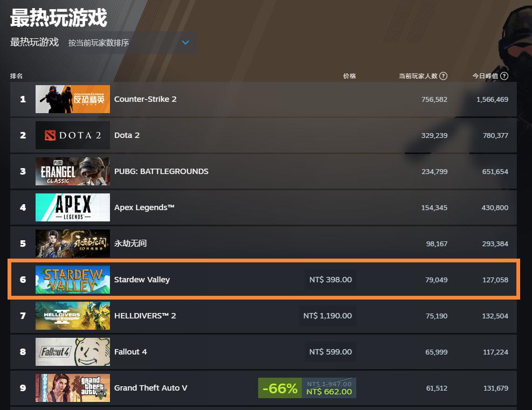Expand 按当前玩家数排序 sort selector

tap(129, 43)
